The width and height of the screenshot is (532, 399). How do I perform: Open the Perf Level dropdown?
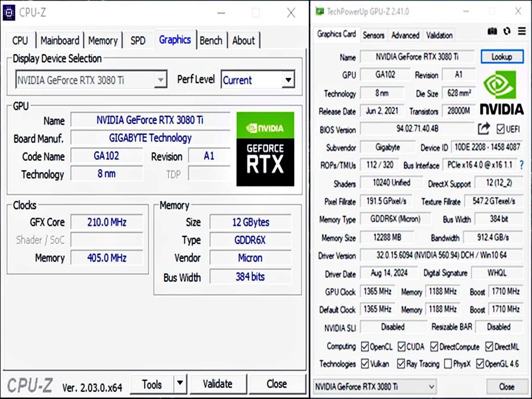[288, 80]
